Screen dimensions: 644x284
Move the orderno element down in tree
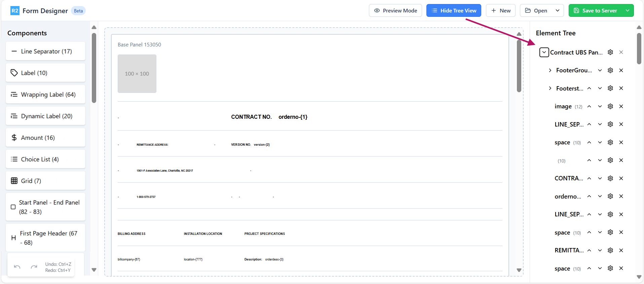[600, 196]
